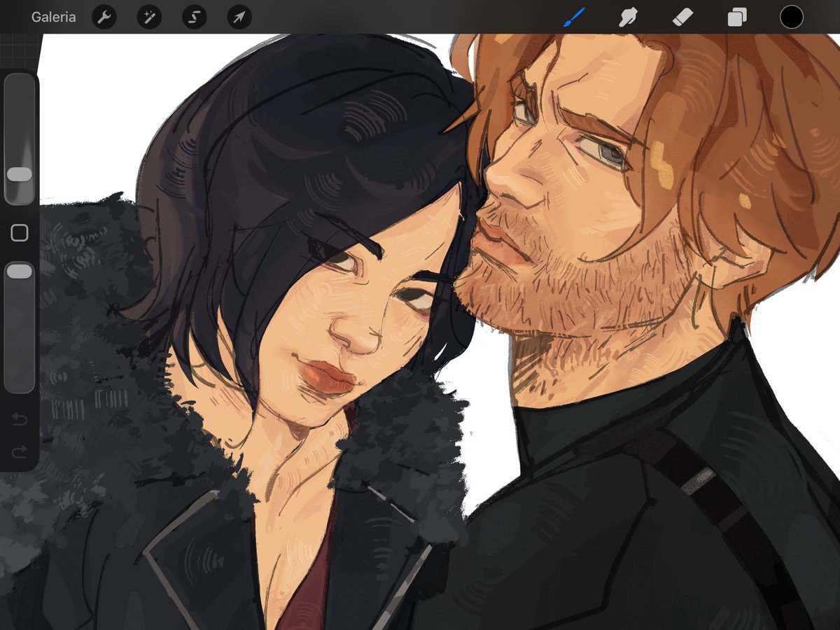
Task: Open the Galeria gallery view
Action: (x=53, y=17)
